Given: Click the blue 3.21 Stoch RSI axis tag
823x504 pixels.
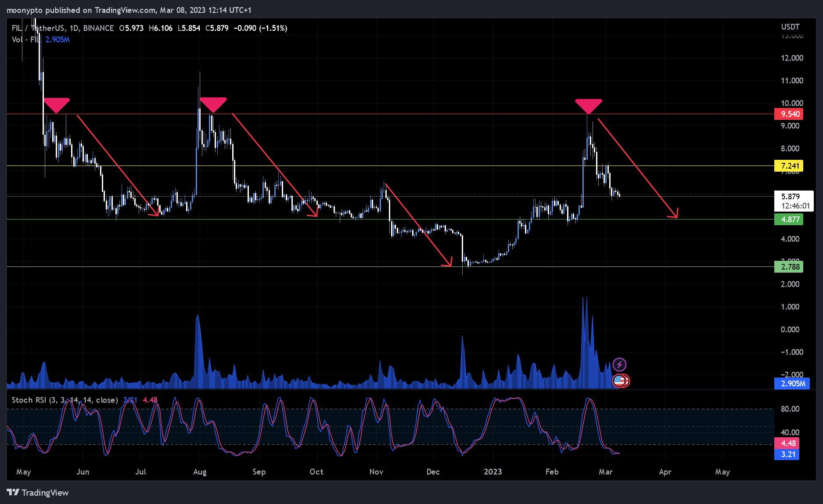Looking at the screenshot, I should point(787,454).
